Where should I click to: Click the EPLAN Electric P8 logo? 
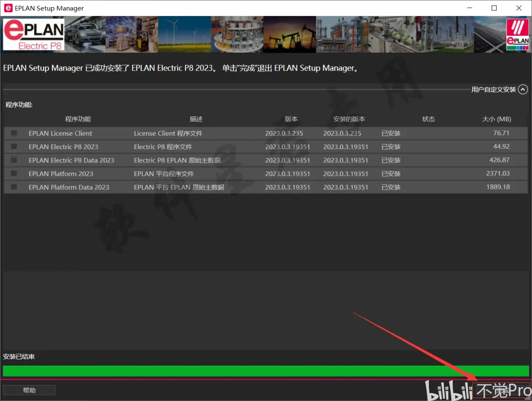[33, 35]
